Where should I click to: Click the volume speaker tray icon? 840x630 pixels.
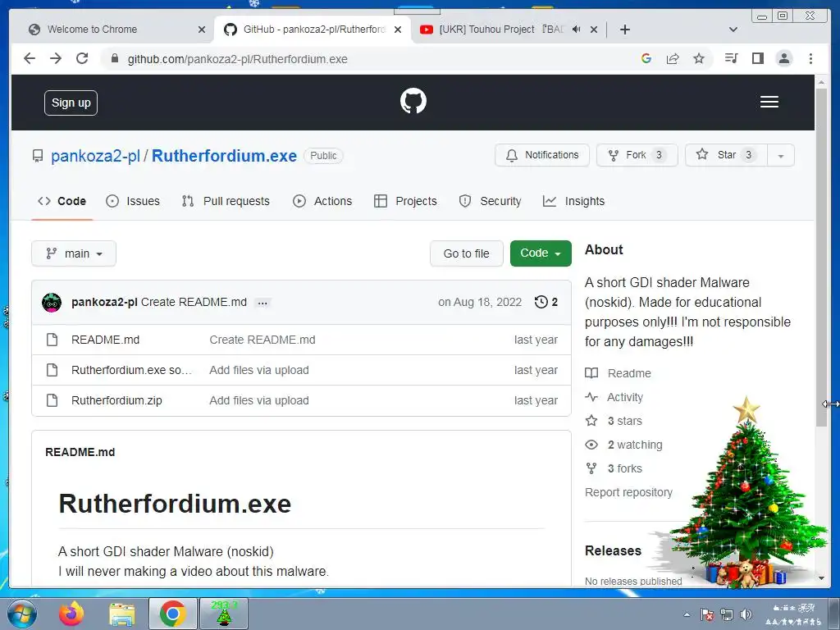click(745, 614)
